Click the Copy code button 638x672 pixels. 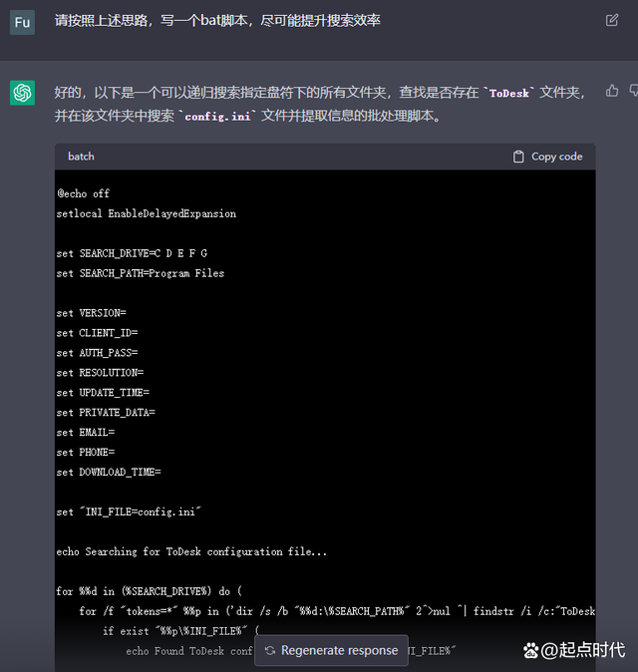547,157
